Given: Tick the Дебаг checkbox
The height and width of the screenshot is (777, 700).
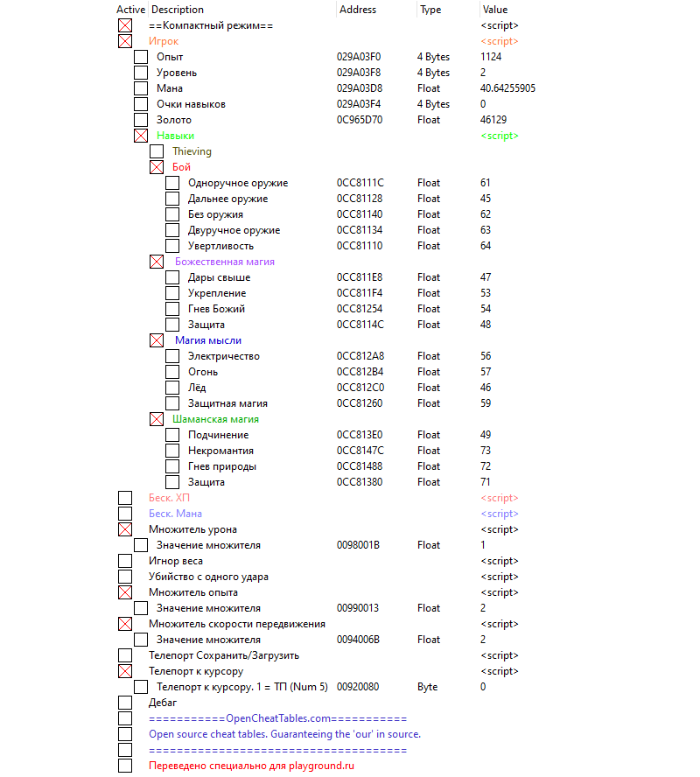Looking at the screenshot, I should pyautogui.click(x=125, y=703).
